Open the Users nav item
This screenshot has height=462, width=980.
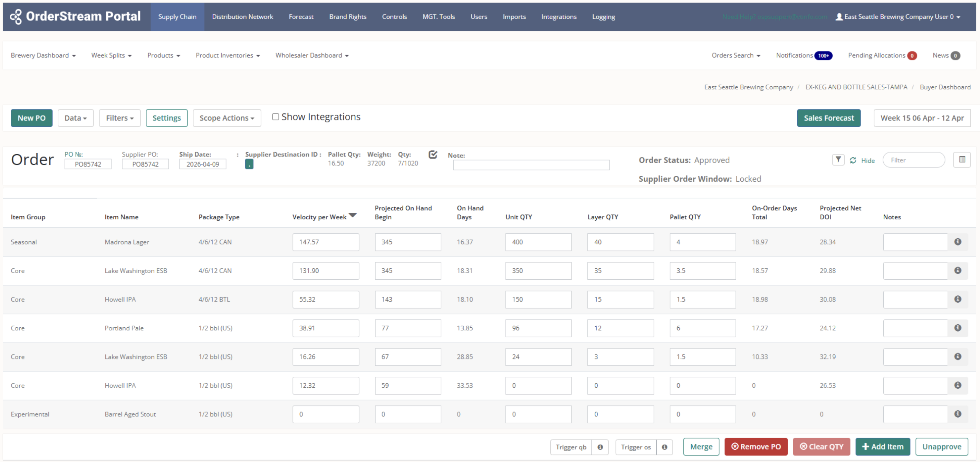pos(479,17)
